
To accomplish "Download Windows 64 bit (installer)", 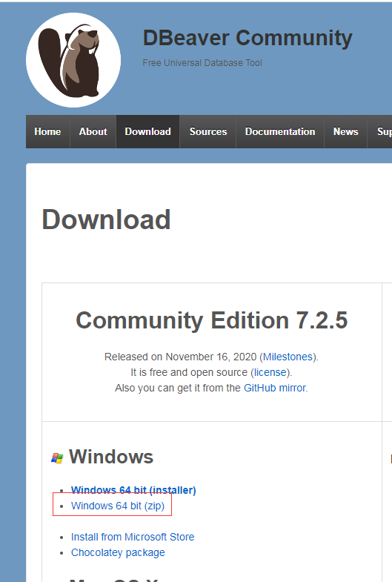I will 133,490.
